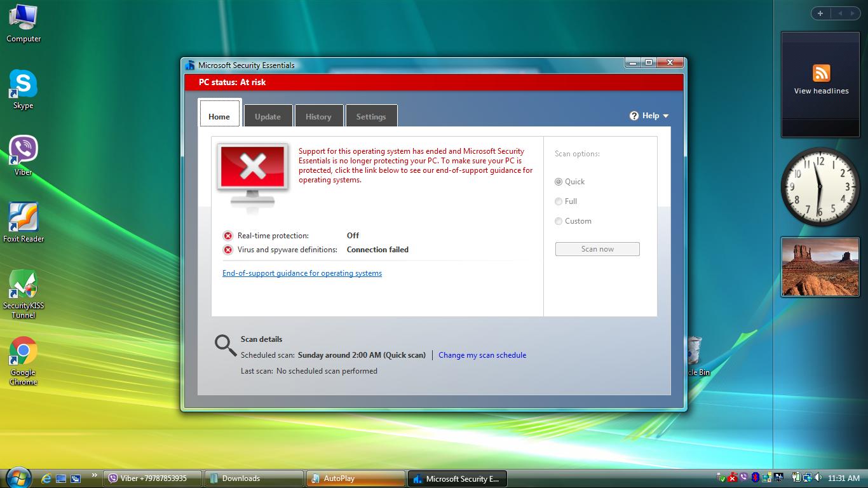Image resolution: width=868 pixels, height=488 pixels.
Task: Launch the SecurityKISS Tunnel shortcut
Action: pos(24,294)
